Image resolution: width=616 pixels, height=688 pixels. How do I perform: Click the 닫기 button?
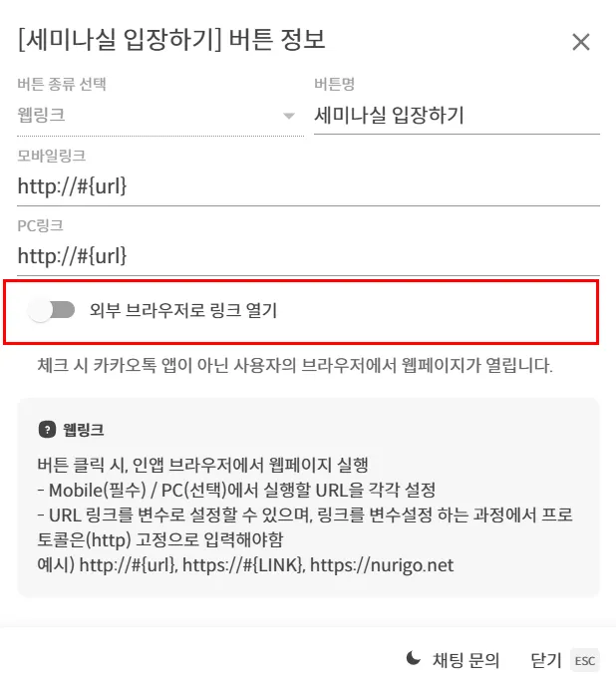pos(546,660)
